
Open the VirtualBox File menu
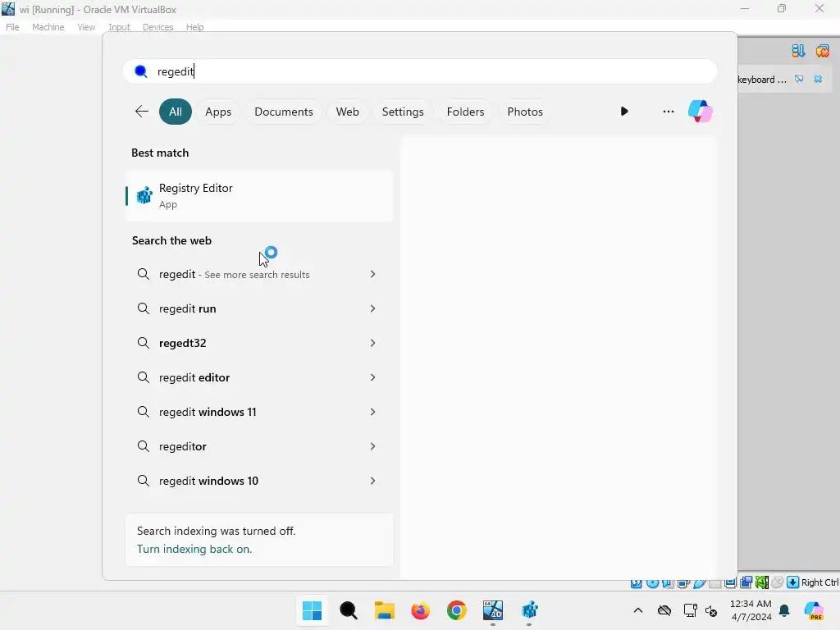click(x=12, y=27)
